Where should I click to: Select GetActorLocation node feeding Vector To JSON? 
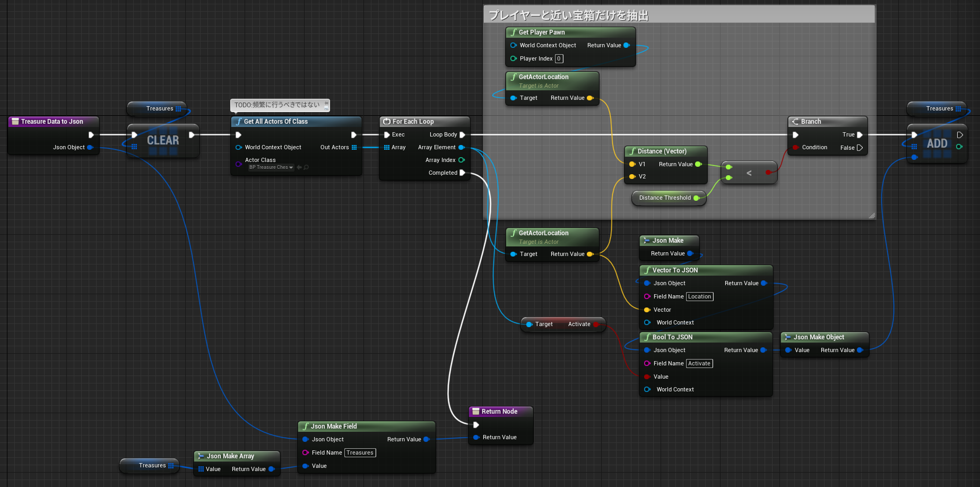tap(552, 245)
